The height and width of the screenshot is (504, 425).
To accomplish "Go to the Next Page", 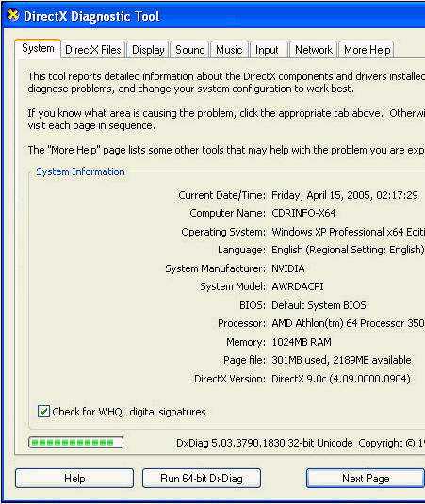I will pos(366,479).
